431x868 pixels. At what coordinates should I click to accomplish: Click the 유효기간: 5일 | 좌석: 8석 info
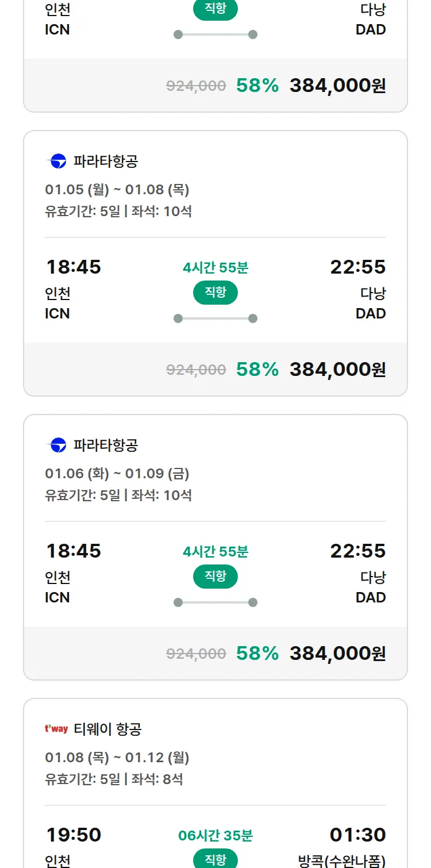tap(114, 779)
